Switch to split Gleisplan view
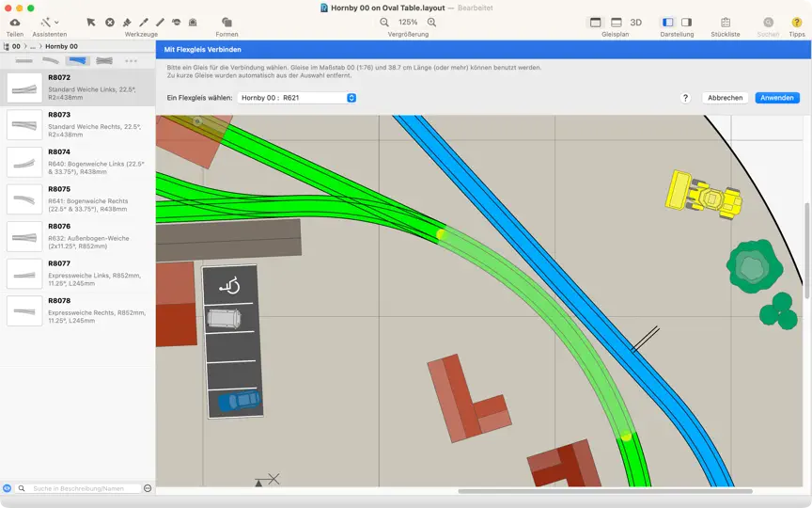The image size is (812, 508). 617,23
